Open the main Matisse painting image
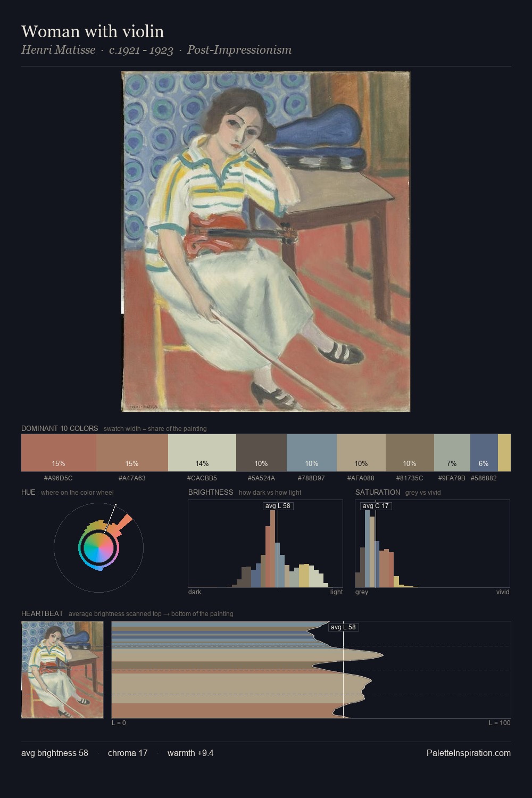This screenshot has width=532, height=798. click(x=266, y=242)
